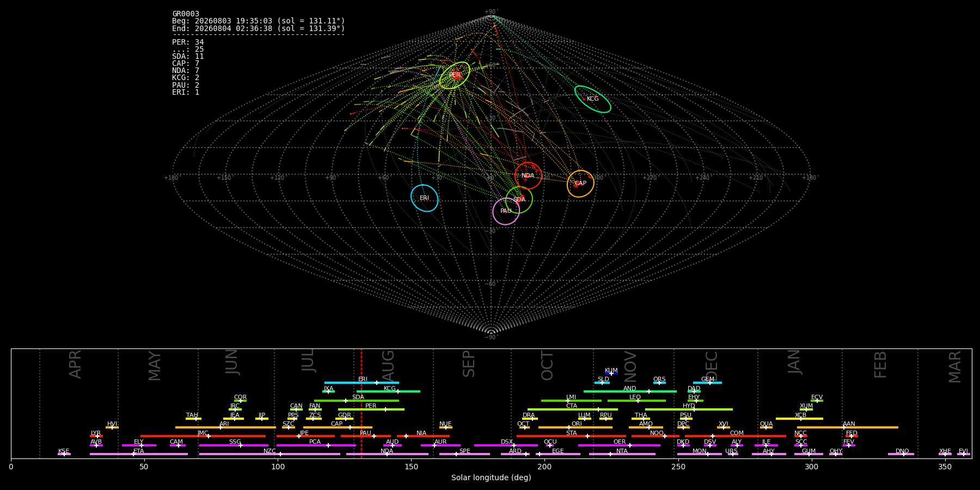Click the LEO shower activity bar

[x=636, y=401]
